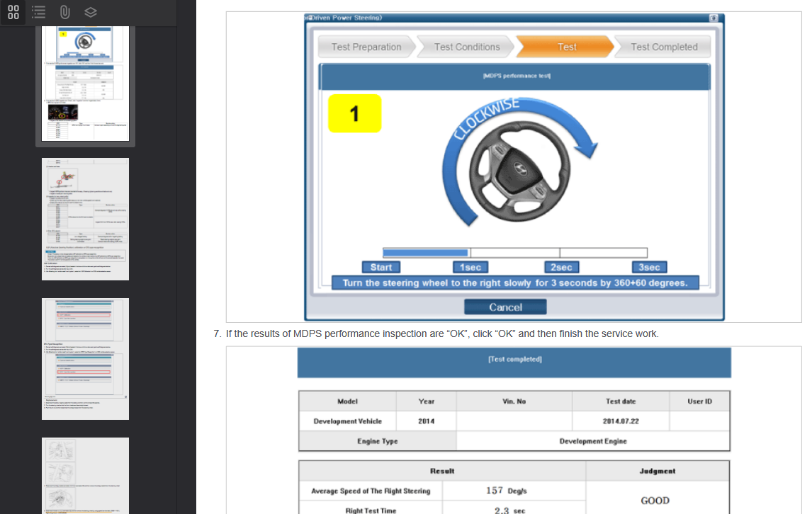Close the MDPS dialog window
The width and height of the screenshot is (812, 514).
click(714, 18)
